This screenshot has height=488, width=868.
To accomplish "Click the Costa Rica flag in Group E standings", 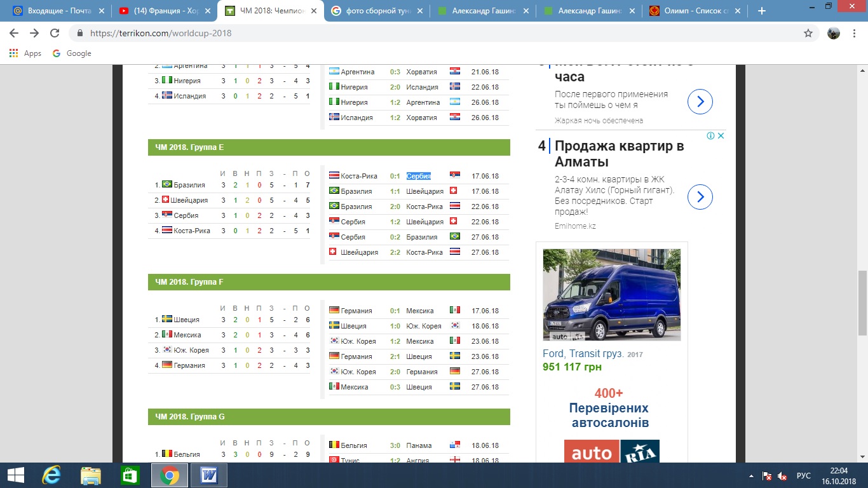I will (167, 230).
